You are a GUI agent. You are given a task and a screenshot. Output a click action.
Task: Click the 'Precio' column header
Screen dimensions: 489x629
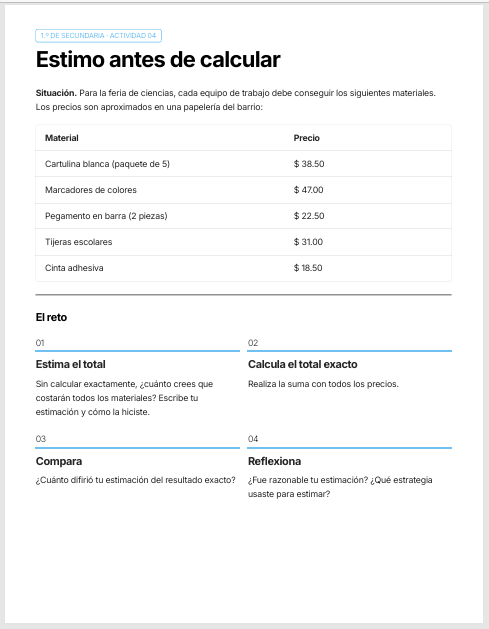point(306,138)
